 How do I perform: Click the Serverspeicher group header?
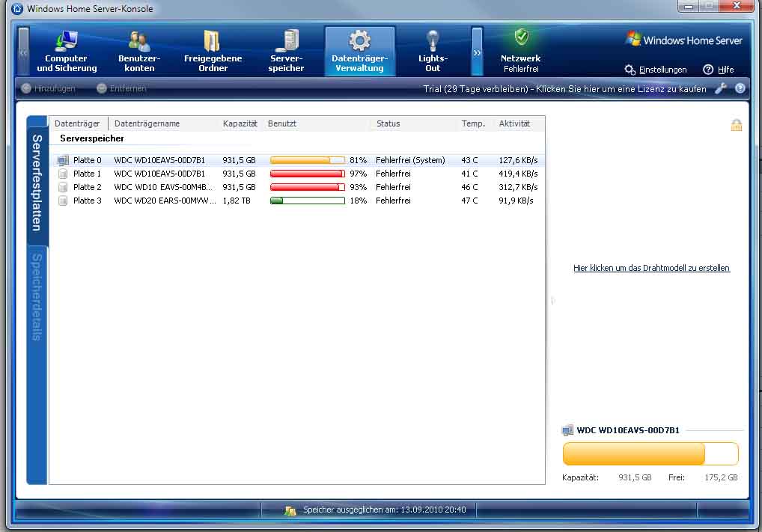tap(92, 138)
